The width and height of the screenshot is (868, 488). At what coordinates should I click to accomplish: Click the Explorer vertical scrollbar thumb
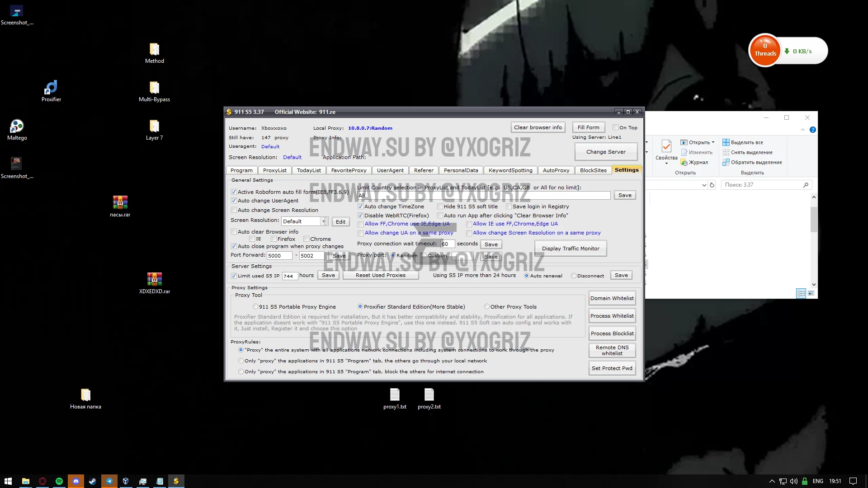click(x=814, y=219)
